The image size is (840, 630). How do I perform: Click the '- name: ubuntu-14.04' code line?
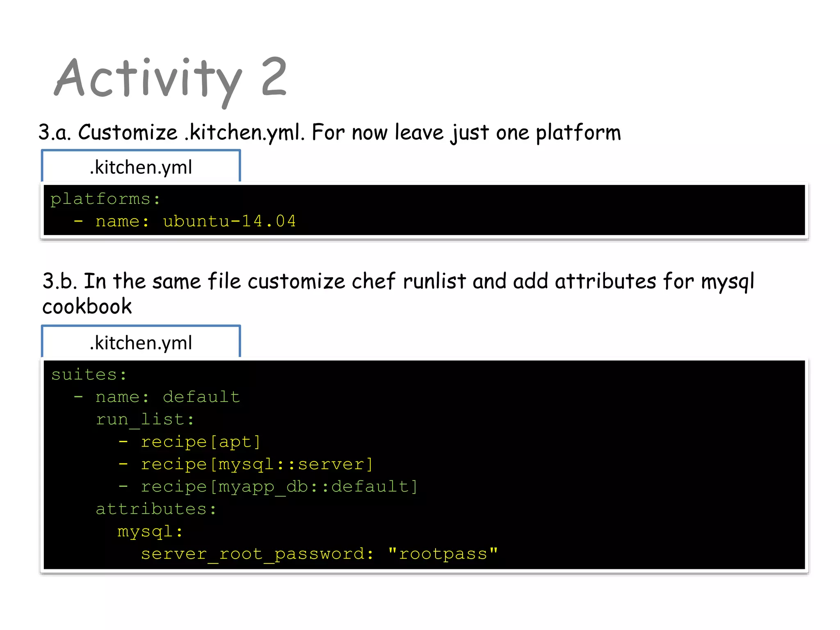(185, 221)
